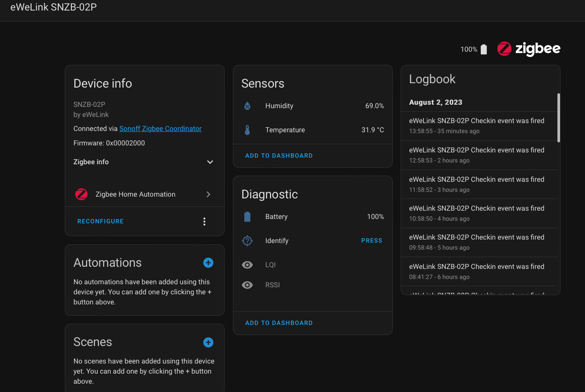Click the Identify crosshair icon
This screenshot has height=392, width=585.
pyautogui.click(x=247, y=241)
